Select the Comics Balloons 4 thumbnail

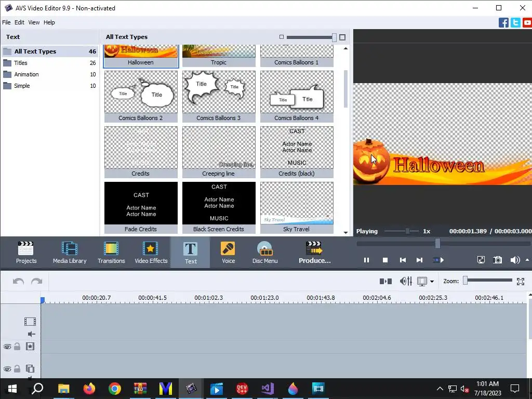297,96
